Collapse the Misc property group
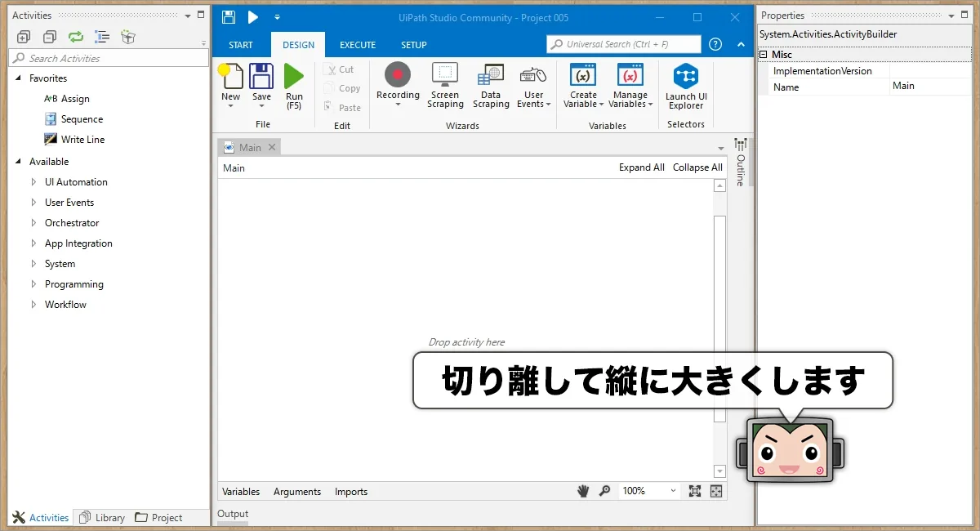980x531 pixels. (x=764, y=55)
